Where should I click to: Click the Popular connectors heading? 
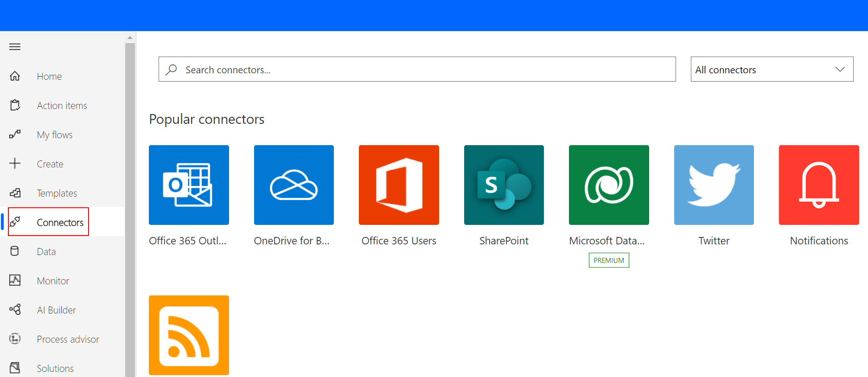[207, 119]
